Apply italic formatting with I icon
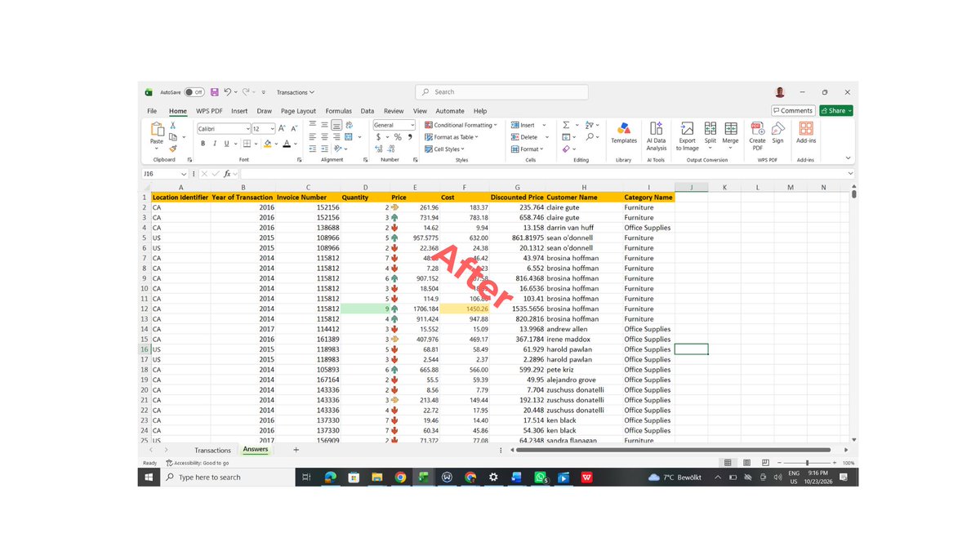Viewport: 980px width, 551px height. (x=215, y=144)
